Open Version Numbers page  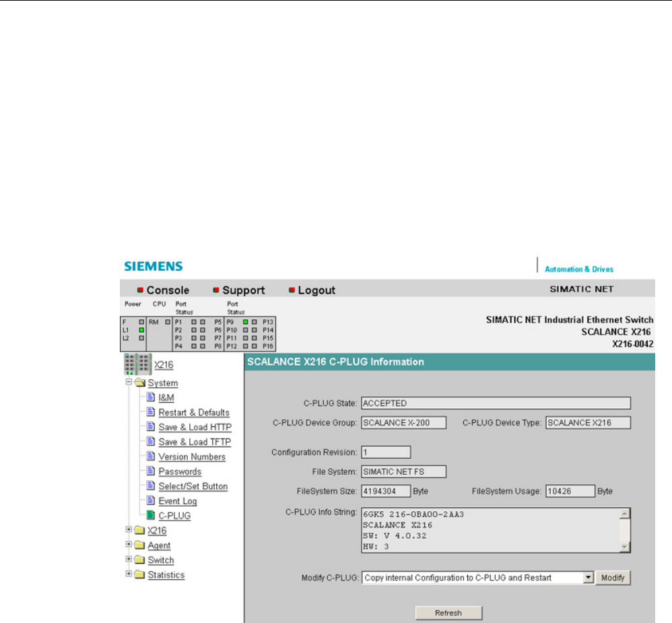tap(192, 457)
